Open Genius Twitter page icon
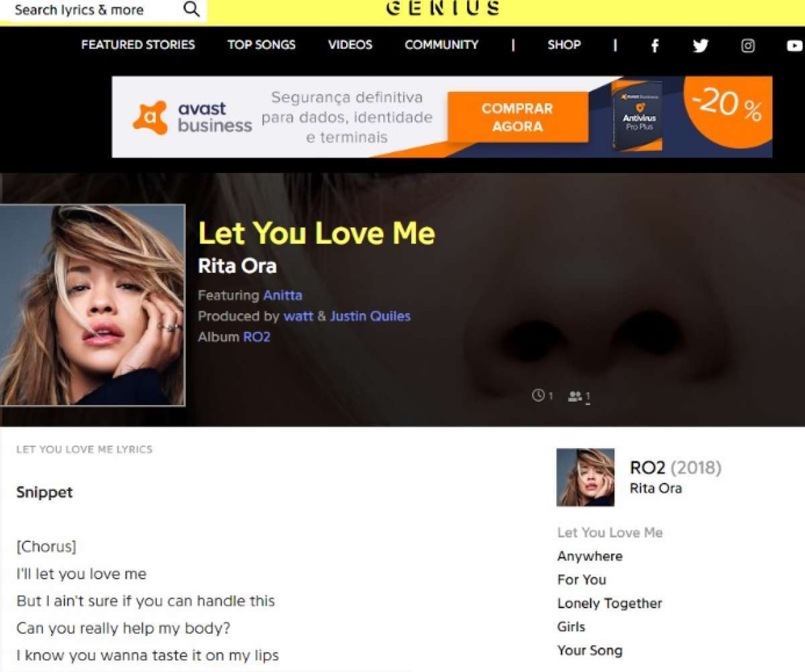This screenshot has width=805, height=672. coord(700,46)
